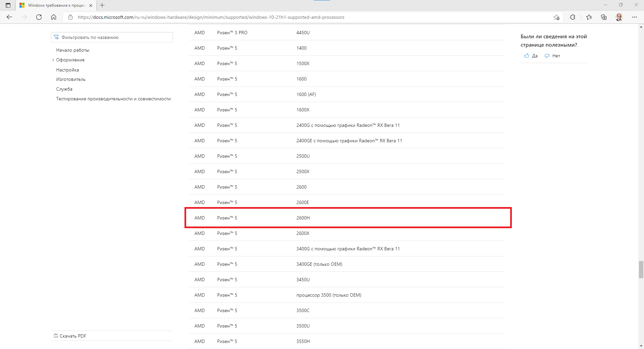Click the scrollbar down arrow
The width and height of the screenshot is (644, 349).
(641, 346)
